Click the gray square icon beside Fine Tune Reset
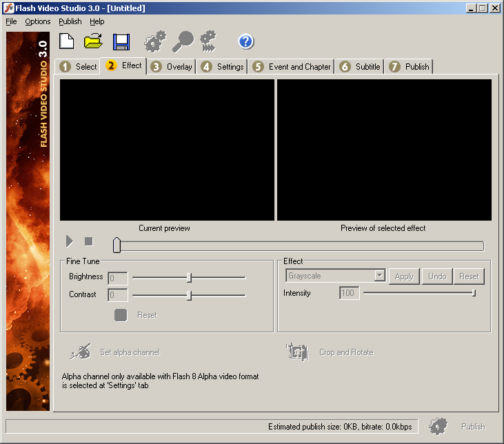 coord(121,315)
